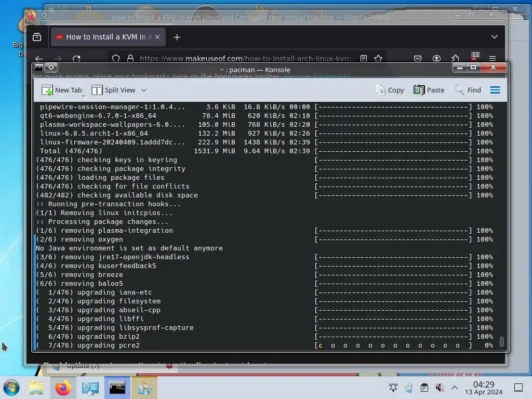This screenshot has width=532, height=399.
Task: Expand the Split View dropdown arrow
Action: [x=144, y=90]
